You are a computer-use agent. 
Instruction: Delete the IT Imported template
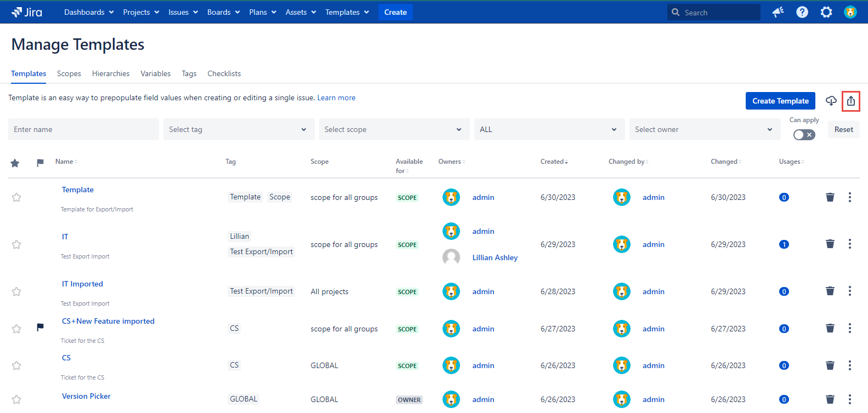tap(830, 291)
